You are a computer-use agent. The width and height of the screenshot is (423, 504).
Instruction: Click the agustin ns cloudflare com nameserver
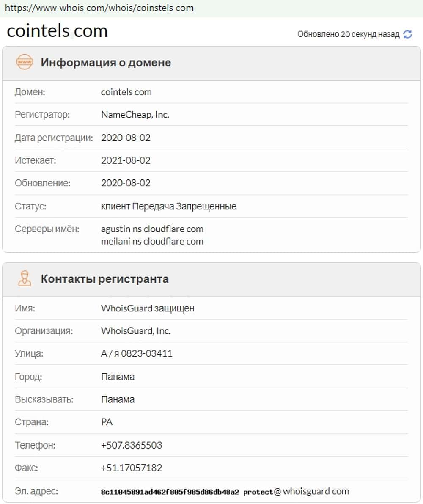[152, 229]
